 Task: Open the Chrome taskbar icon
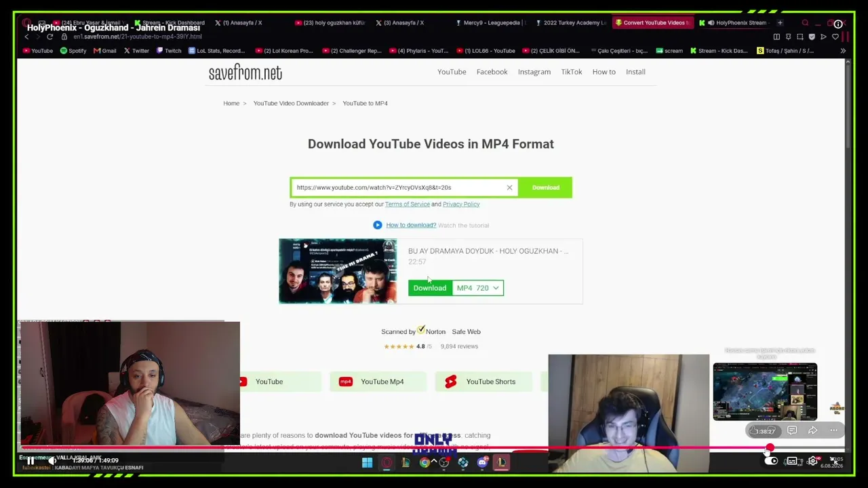[425, 463]
